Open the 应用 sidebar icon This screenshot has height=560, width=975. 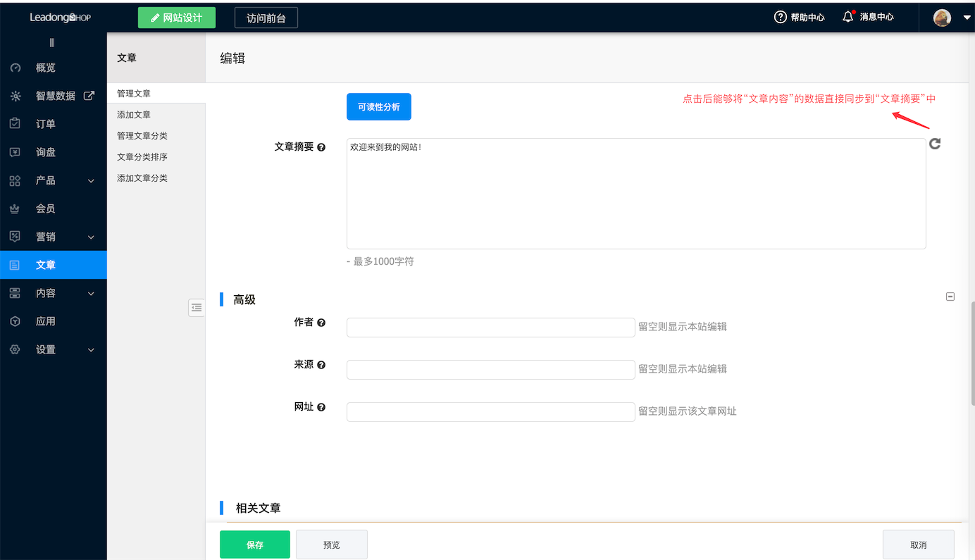15,321
